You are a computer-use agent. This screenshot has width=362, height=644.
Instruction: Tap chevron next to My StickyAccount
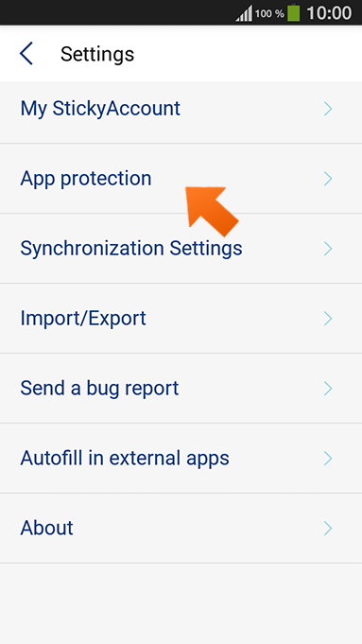[328, 109]
